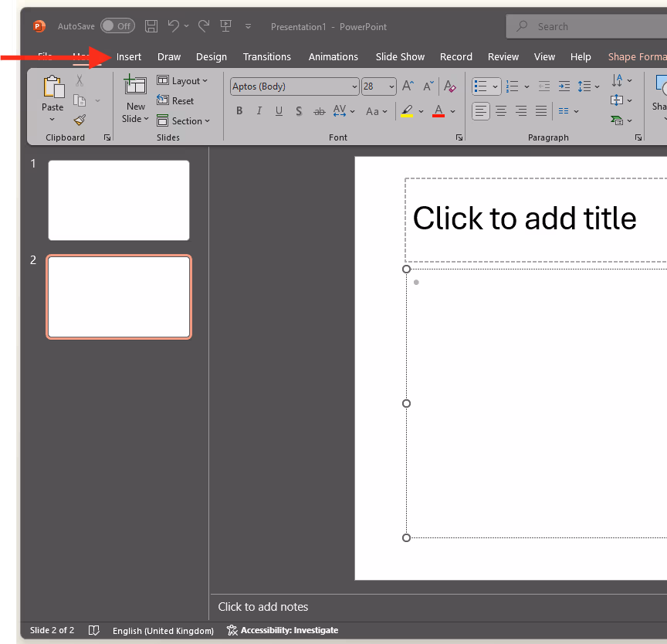Click the New Slide icon
Viewport: 667px width, 644px height.
[x=134, y=87]
